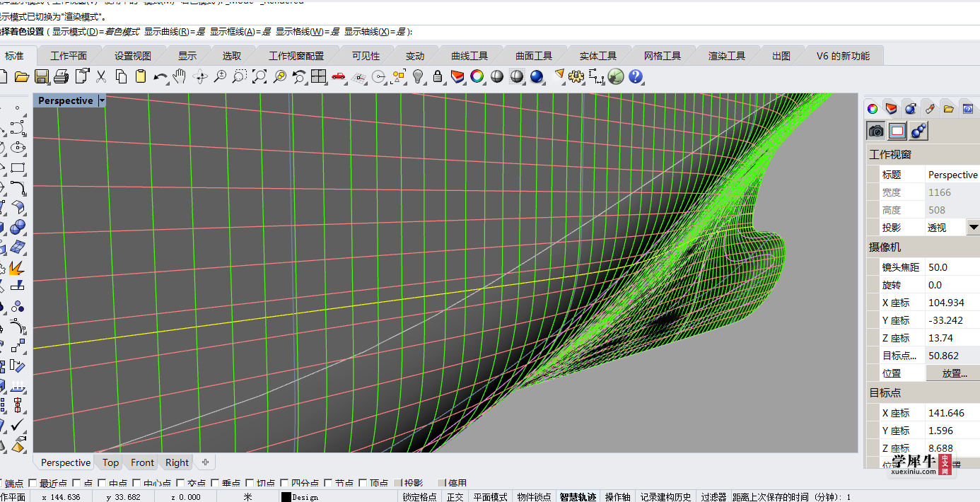Click the camera X 座标 value 104.934
This screenshot has height=502, width=980.
click(x=952, y=303)
